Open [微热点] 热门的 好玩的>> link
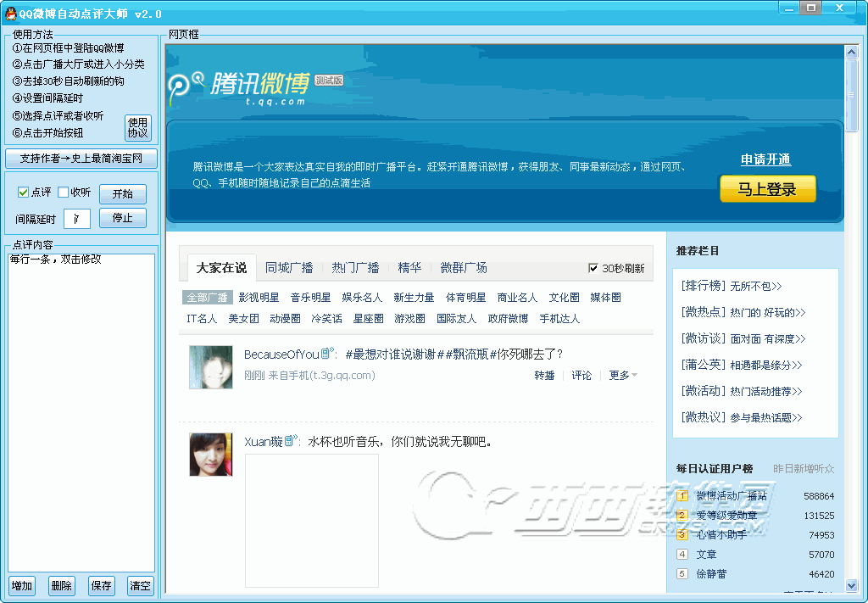Screen dimensions: 868x603 pyautogui.click(x=743, y=312)
